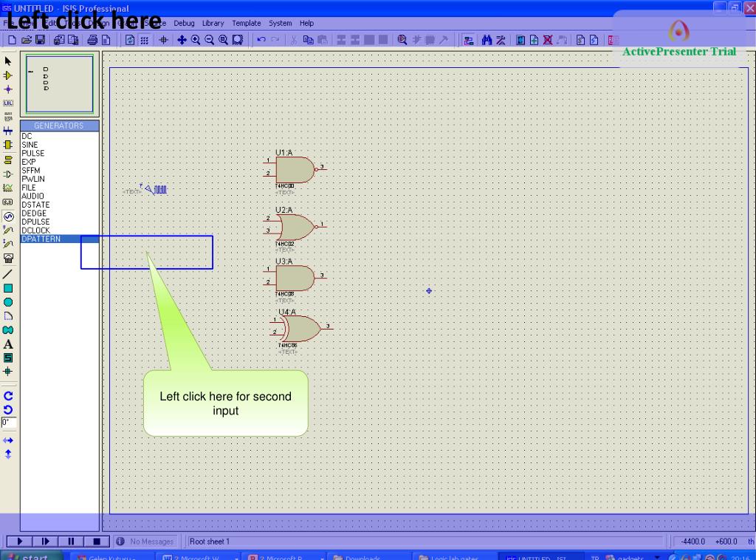Rotate clockwise with the rotation icon
Viewport: 756px width, 560px height.
(x=8, y=396)
